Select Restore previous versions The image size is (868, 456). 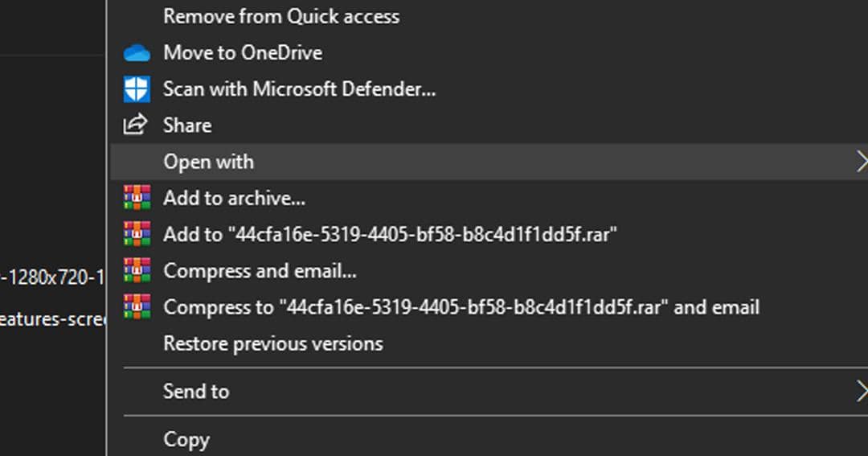[x=272, y=344]
